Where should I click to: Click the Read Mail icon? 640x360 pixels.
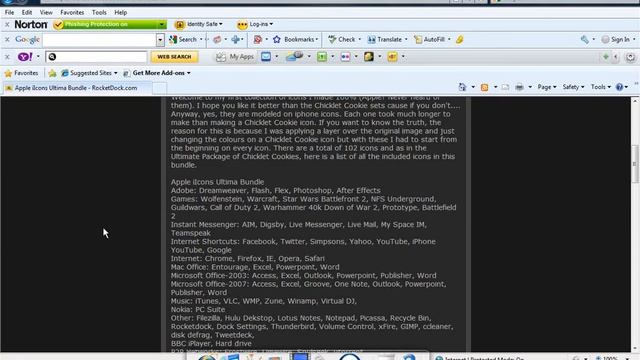(x=505, y=87)
